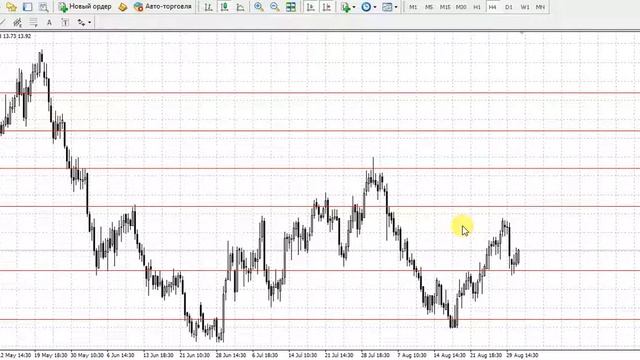Open the Strategy Tester icon
The image size is (640, 360).
(x=43, y=7)
